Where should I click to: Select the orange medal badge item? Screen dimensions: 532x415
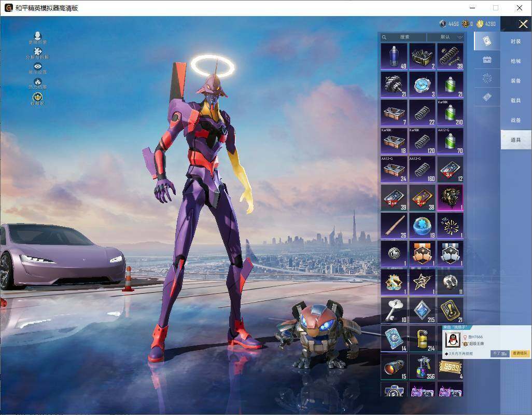click(422, 254)
